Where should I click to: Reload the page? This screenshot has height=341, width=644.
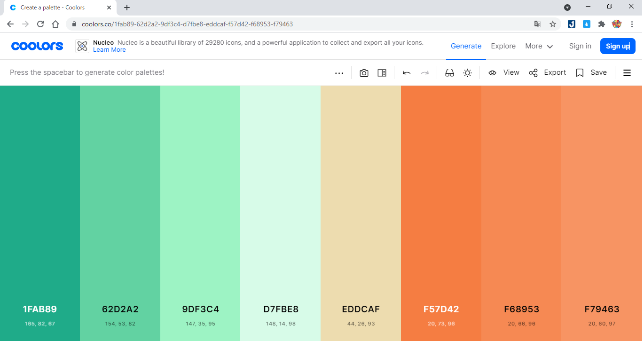click(x=40, y=24)
